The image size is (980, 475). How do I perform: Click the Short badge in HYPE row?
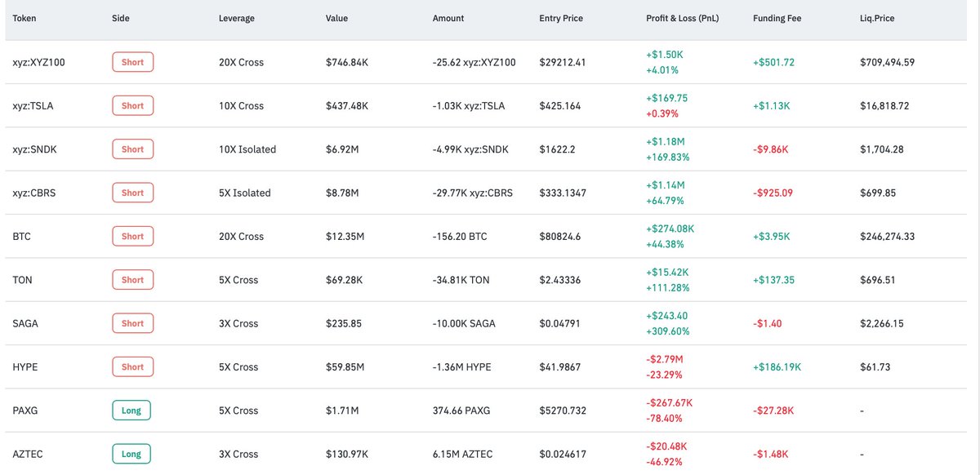[x=132, y=366]
